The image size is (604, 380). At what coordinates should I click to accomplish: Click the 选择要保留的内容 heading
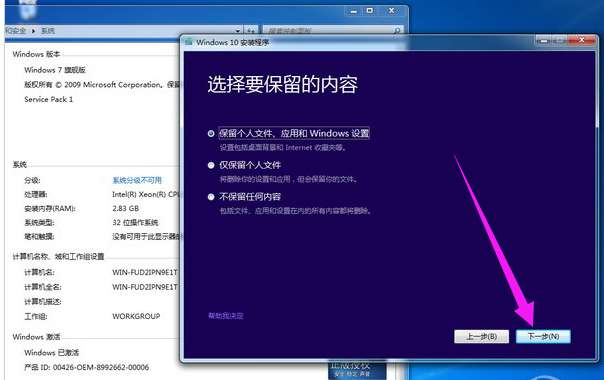point(283,84)
